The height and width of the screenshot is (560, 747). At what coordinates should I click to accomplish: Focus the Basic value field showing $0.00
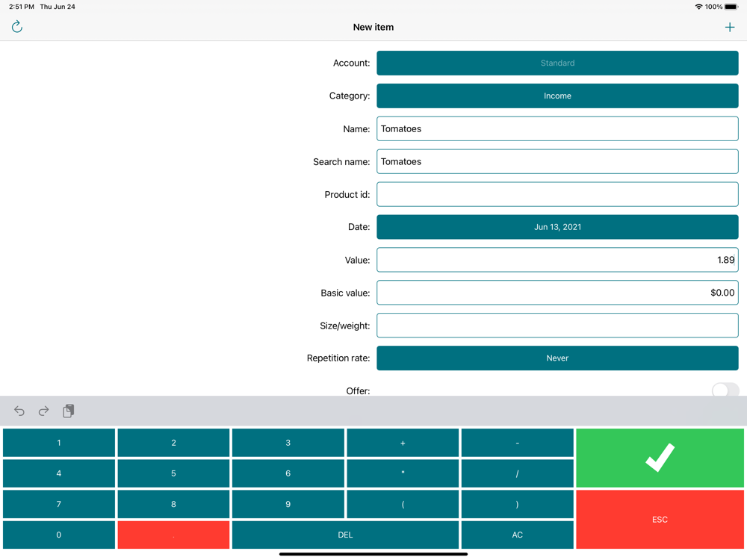click(557, 293)
